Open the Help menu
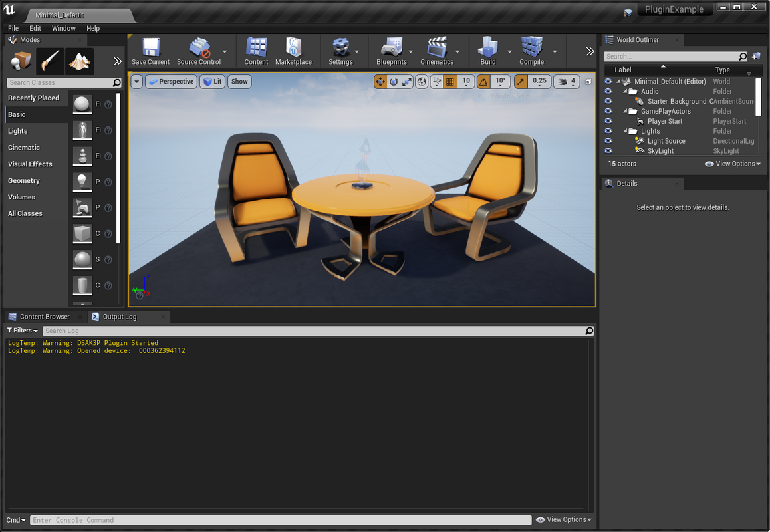The width and height of the screenshot is (770, 532). click(x=93, y=28)
